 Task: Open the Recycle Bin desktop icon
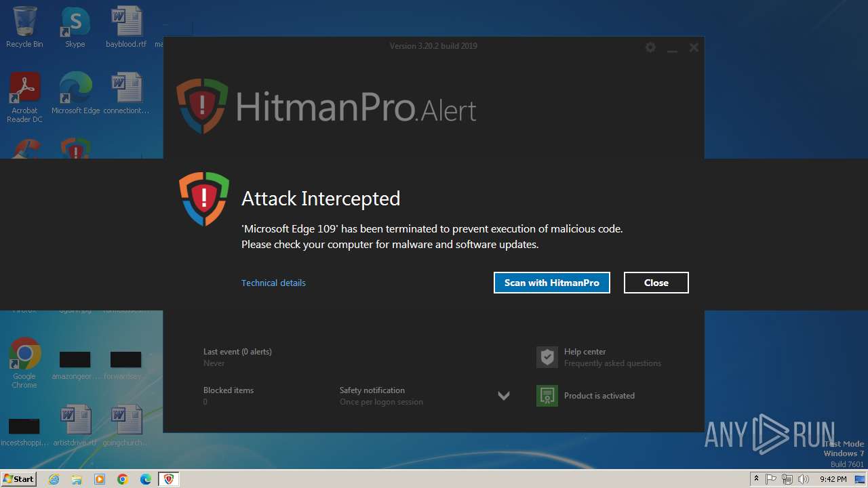click(x=24, y=27)
